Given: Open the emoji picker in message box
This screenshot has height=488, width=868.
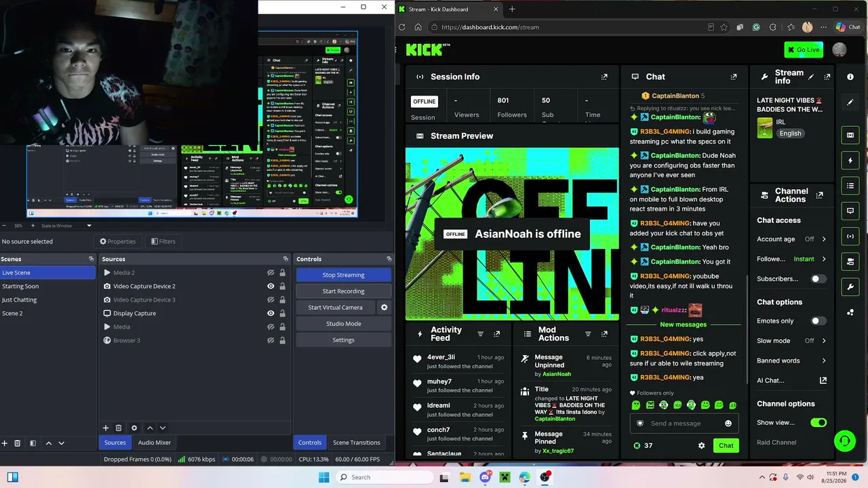Looking at the screenshot, I should tap(728, 424).
